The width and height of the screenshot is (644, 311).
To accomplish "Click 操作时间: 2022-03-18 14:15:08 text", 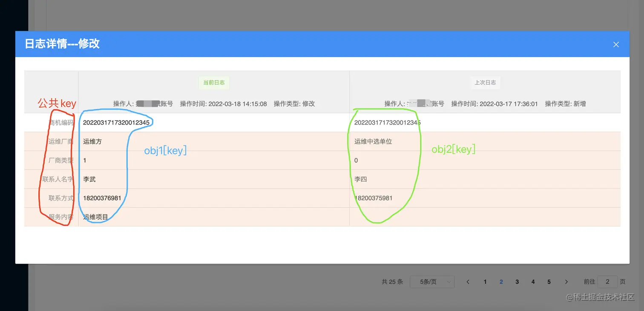I will pos(224,104).
